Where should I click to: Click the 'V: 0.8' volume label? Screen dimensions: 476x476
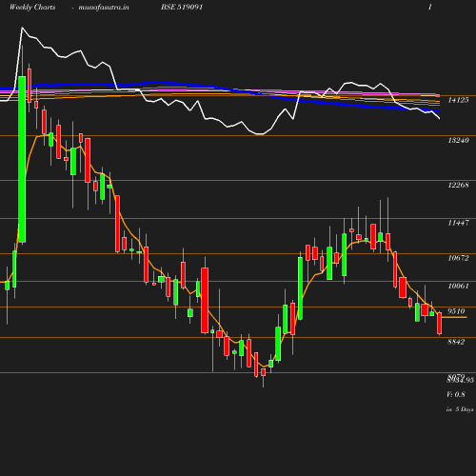point(456,394)
